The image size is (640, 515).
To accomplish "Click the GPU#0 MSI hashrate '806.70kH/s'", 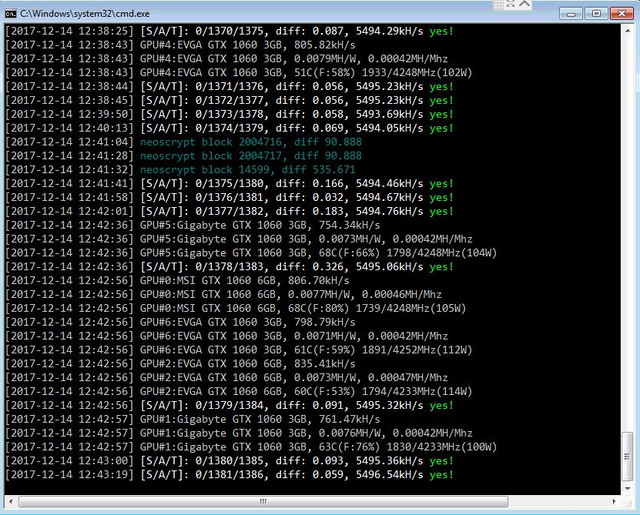I will coord(319,281).
